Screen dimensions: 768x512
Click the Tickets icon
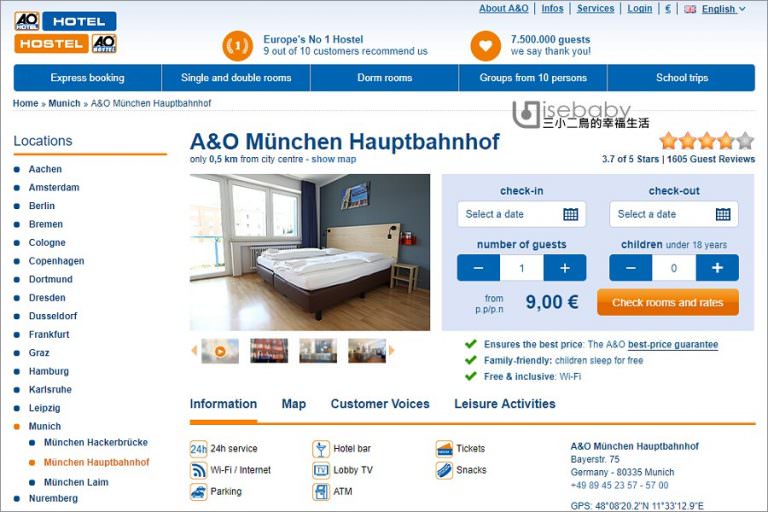pyautogui.click(x=444, y=448)
